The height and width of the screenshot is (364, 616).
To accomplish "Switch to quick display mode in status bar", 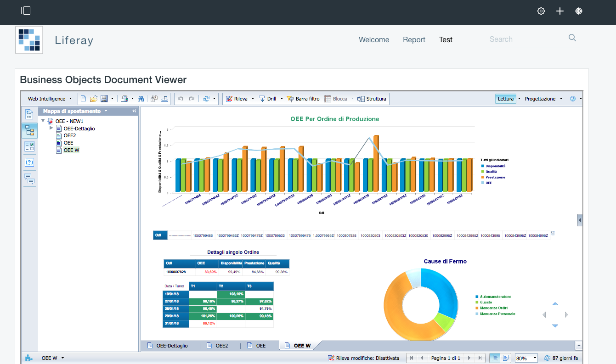I will [x=495, y=358].
